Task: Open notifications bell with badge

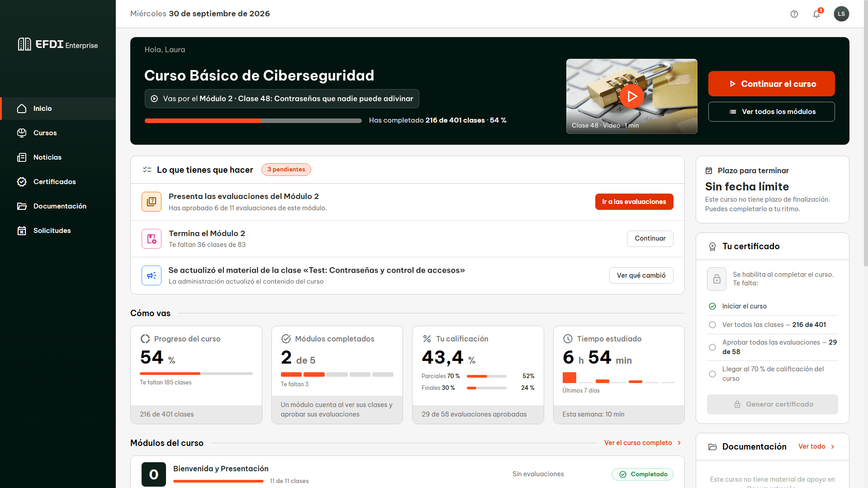Action: pyautogui.click(x=817, y=14)
